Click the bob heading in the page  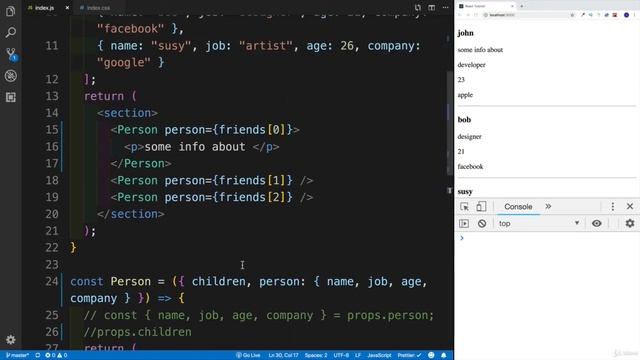pyautogui.click(x=464, y=120)
